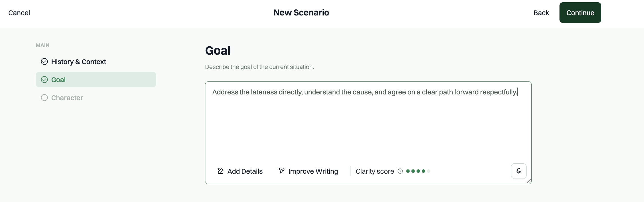Click the New Scenario page title
This screenshot has width=644, height=202.
[301, 13]
